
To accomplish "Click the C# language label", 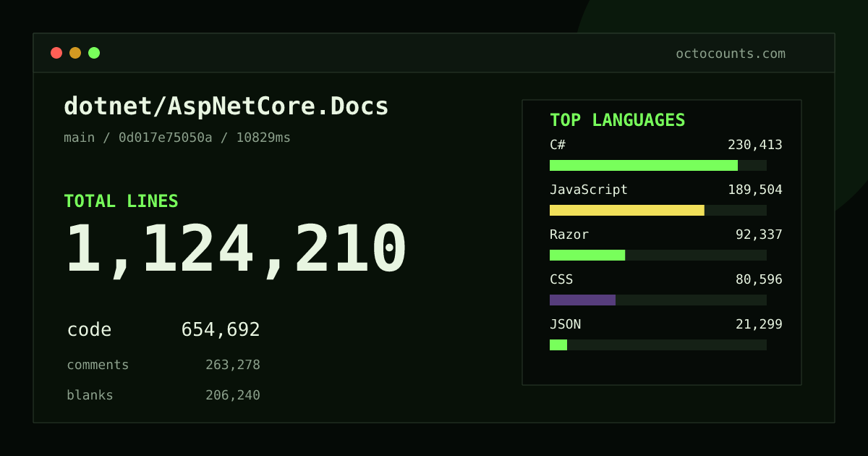I will click(558, 145).
